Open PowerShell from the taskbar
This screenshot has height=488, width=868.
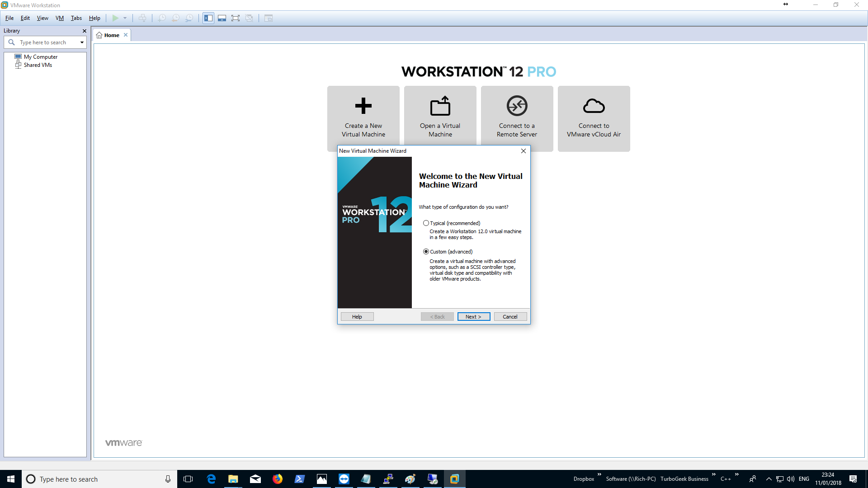coord(300,479)
